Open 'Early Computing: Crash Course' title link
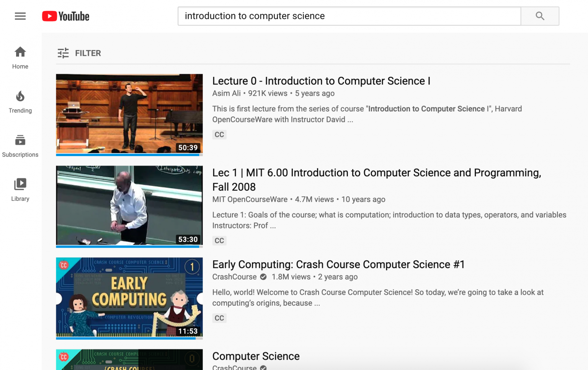 pyautogui.click(x=338, y=265)
